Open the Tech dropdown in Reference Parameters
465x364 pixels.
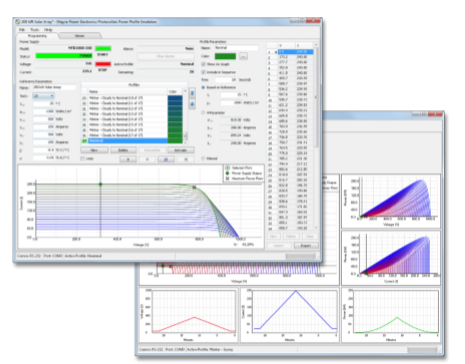pyautogui.click(x=43, y=96)
